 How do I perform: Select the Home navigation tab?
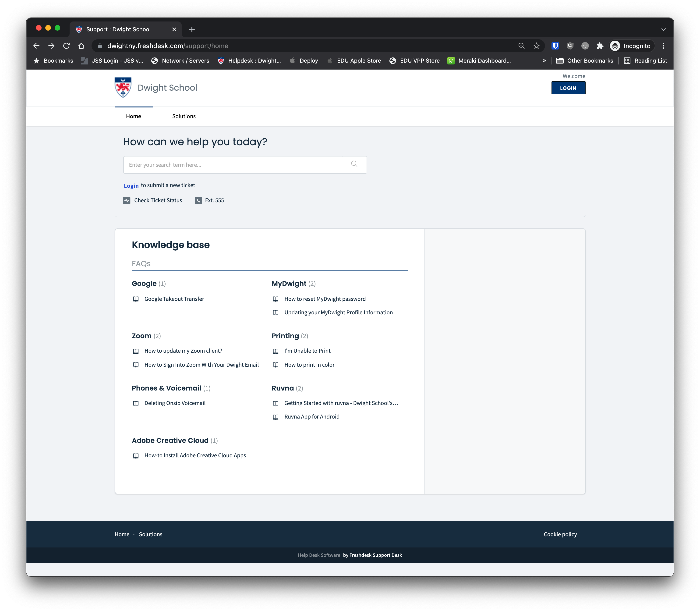pyautogui.click(x=133, y=116)
